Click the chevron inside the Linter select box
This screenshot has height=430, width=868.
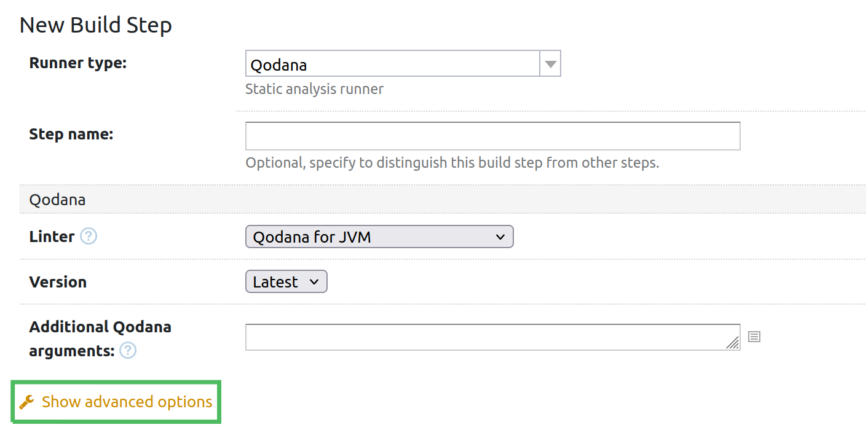tap(502, 237)
